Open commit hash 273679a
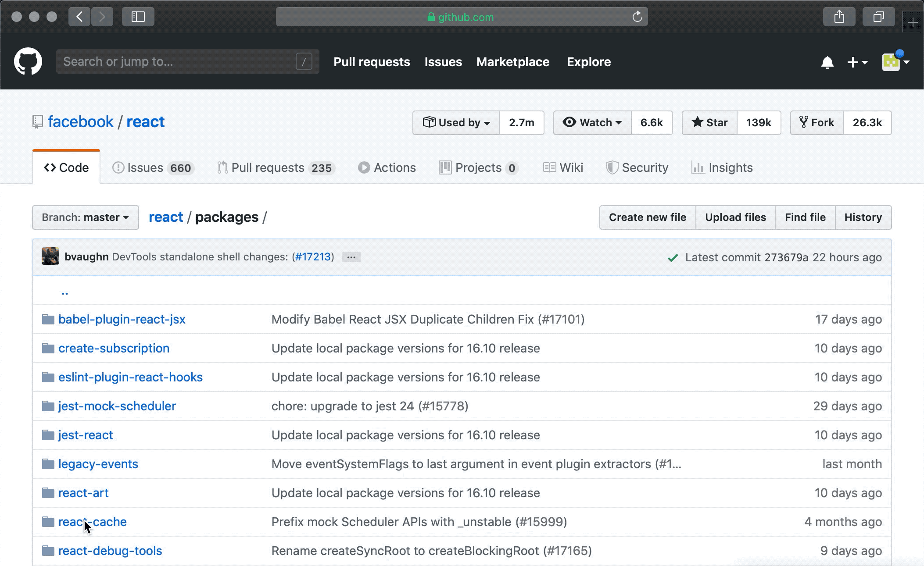 [x=786, y=257]
